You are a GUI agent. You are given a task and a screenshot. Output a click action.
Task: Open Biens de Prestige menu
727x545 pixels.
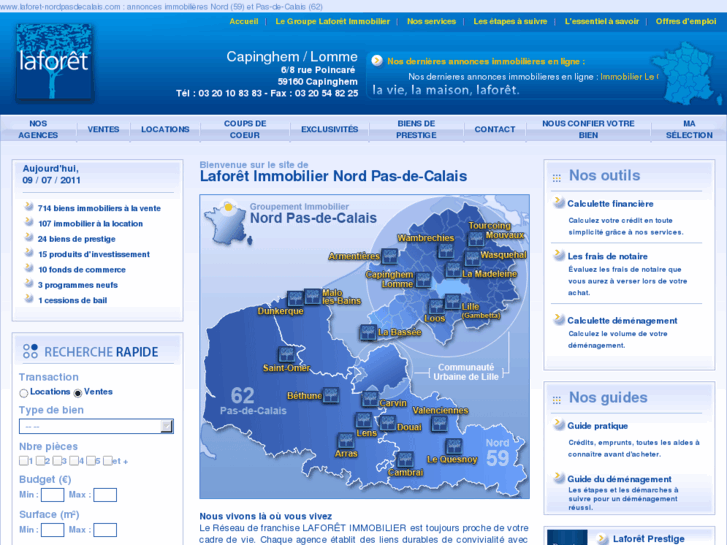click(x=416, y=129)
